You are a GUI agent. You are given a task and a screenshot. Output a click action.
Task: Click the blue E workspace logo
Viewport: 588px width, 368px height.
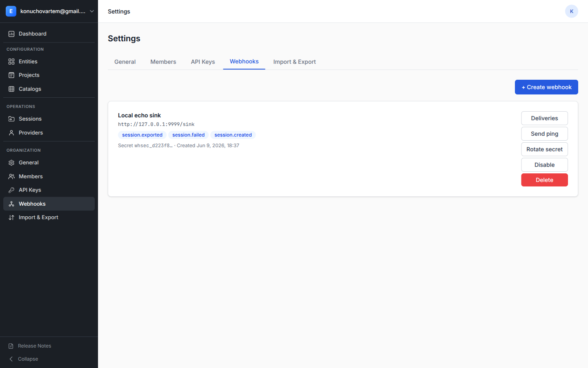pos(11,11)
